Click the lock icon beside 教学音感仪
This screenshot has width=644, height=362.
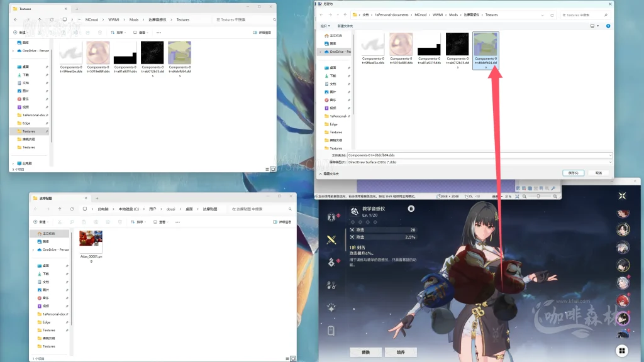click(x=411, y=209)
